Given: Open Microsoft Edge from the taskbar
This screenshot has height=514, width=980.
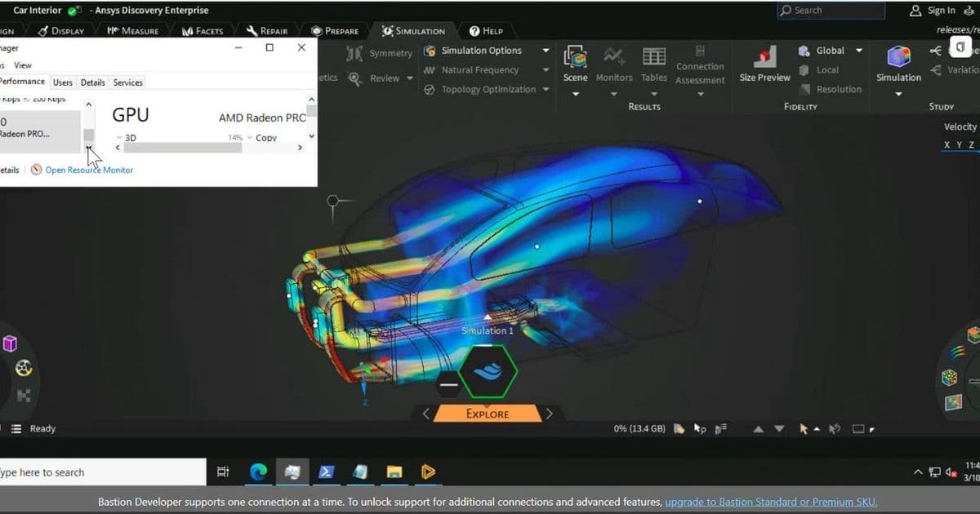Looking at the screenshot, I should click(x=259, y=472).
